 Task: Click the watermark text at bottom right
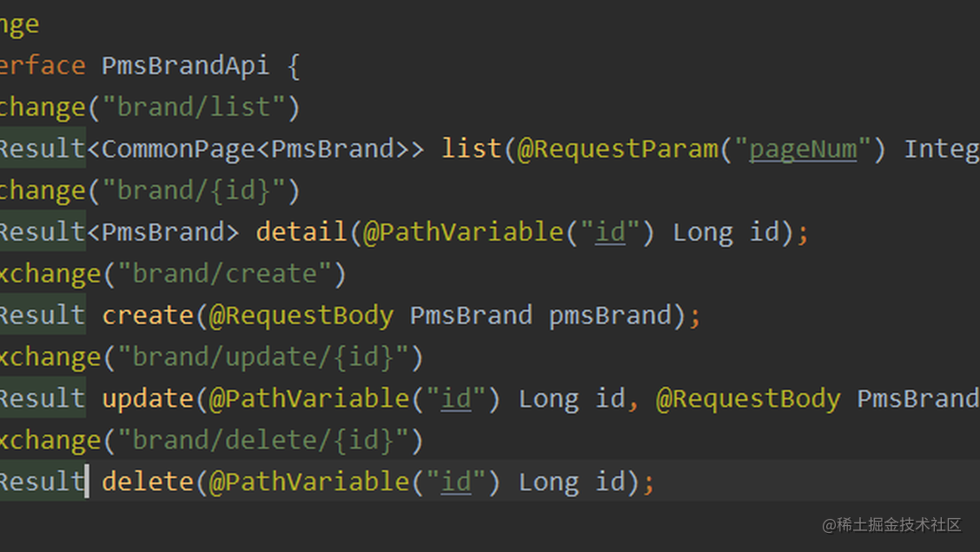pos(892,525)
